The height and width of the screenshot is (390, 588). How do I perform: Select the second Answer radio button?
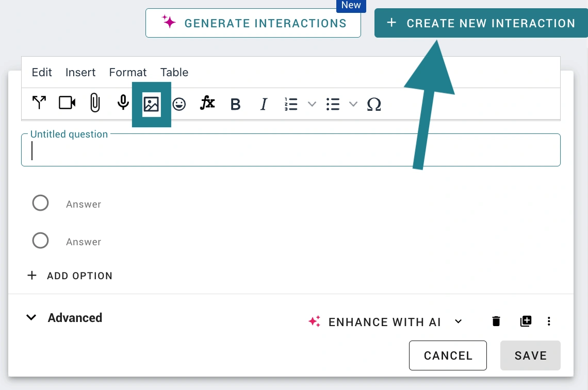coord(41,241)
